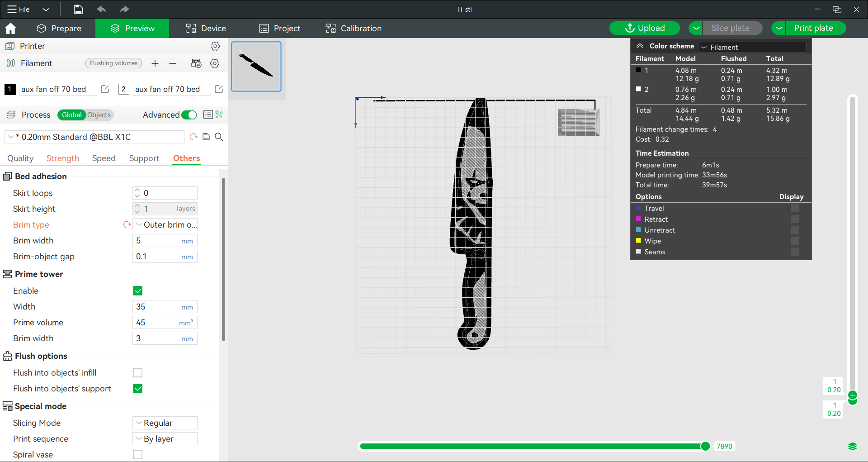
Task: Uncheck the Prime tower Enable checkbox
Action: click(x=138, y=291)
